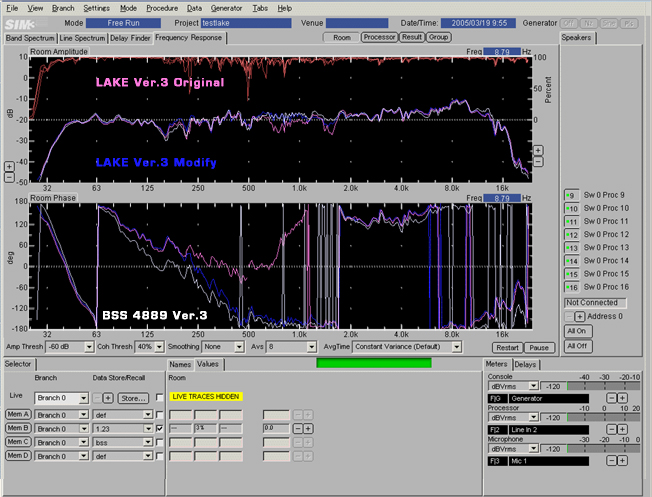Image resolution: width=652 pixels, height=497 pixels.
Task: Decrease Mem B value with minus button
Action: pyautogui.click(x=298, y=428)
